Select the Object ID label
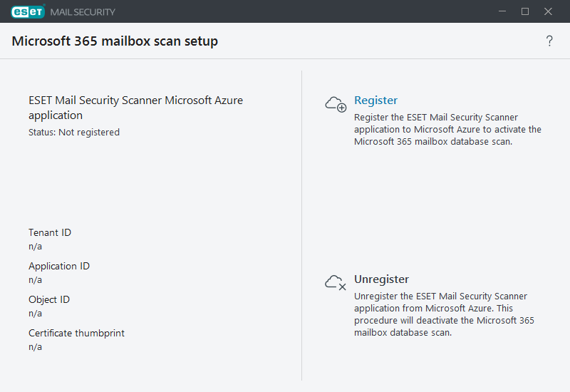 (x=49, y=299)
